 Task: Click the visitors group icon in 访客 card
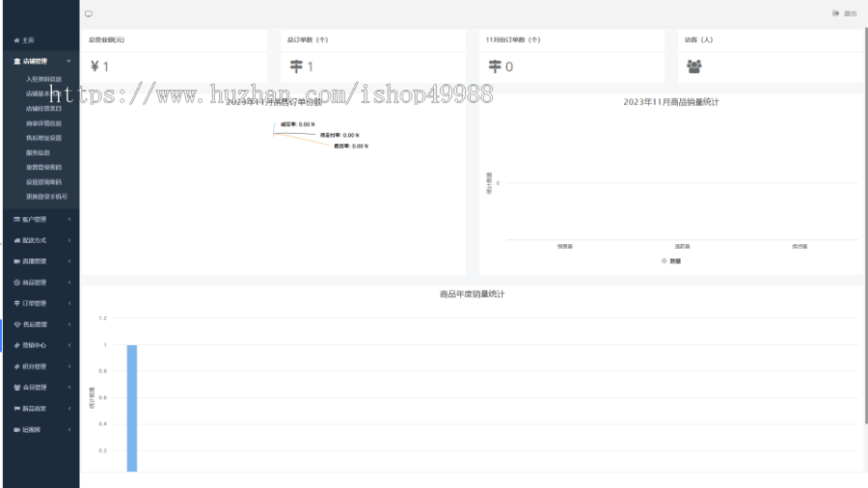694,67
